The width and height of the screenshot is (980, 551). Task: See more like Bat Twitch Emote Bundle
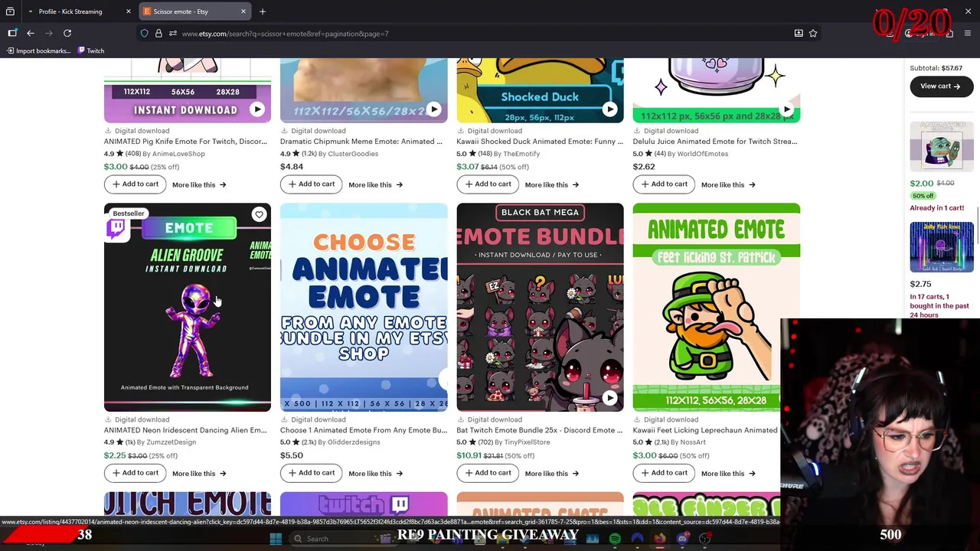click(551, 473)
